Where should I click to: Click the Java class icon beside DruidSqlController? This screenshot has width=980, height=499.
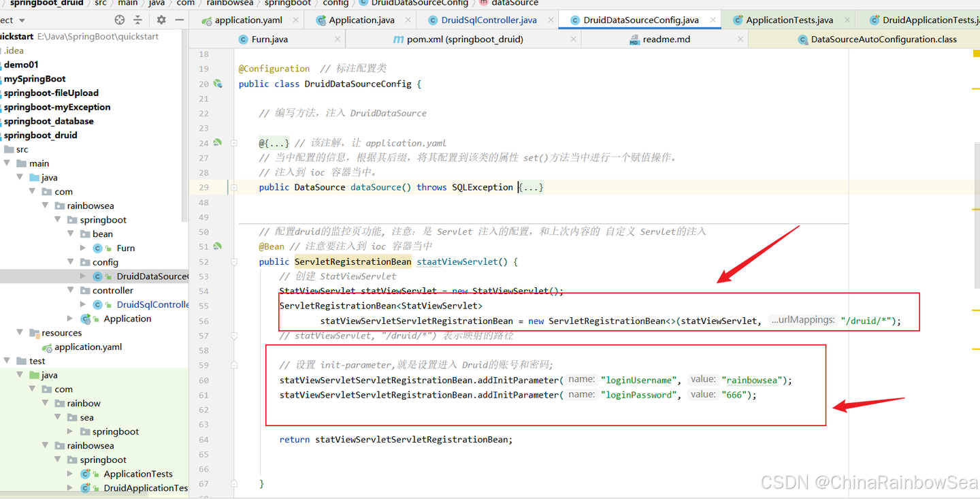(x=99, y=304)
